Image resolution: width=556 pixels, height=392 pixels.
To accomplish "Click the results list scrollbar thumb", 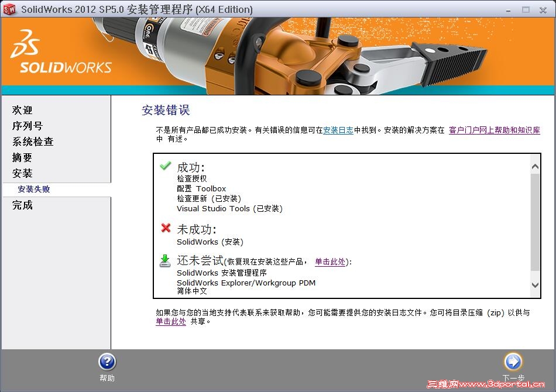I will 535,222.
